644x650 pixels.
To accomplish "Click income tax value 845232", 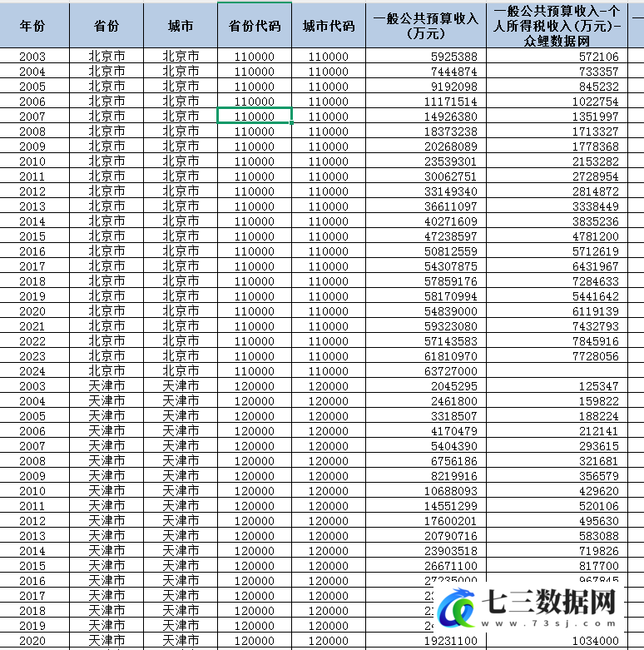I will (599, 87).
